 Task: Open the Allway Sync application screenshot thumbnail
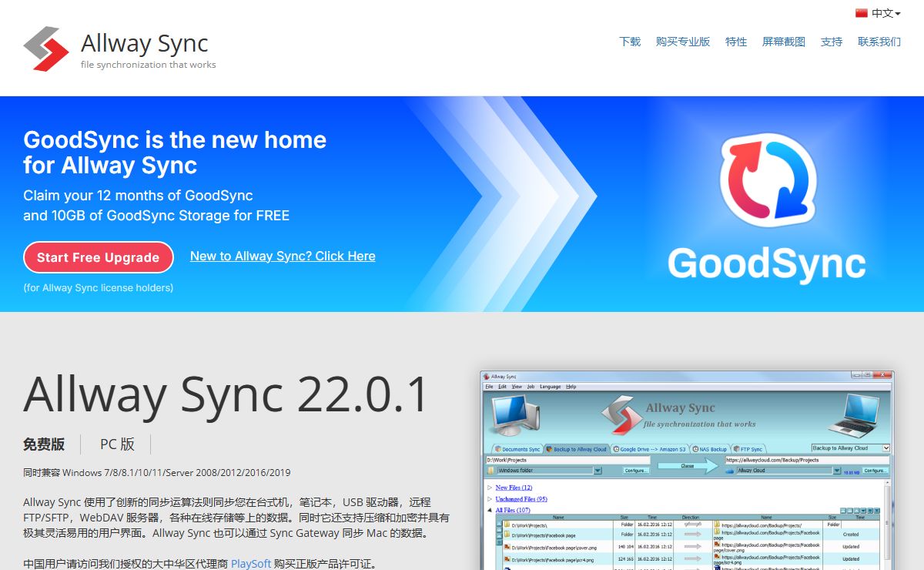(687, 470)
